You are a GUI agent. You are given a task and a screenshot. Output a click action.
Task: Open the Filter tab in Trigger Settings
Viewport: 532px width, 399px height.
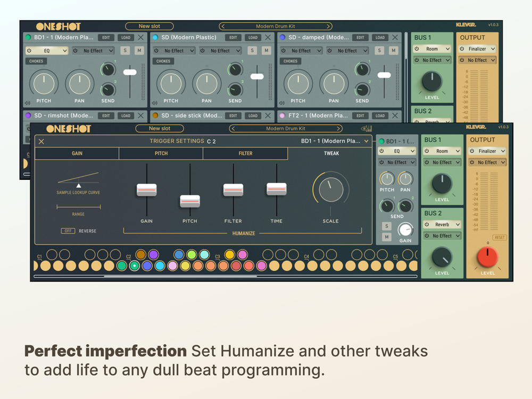coord(245,153)
